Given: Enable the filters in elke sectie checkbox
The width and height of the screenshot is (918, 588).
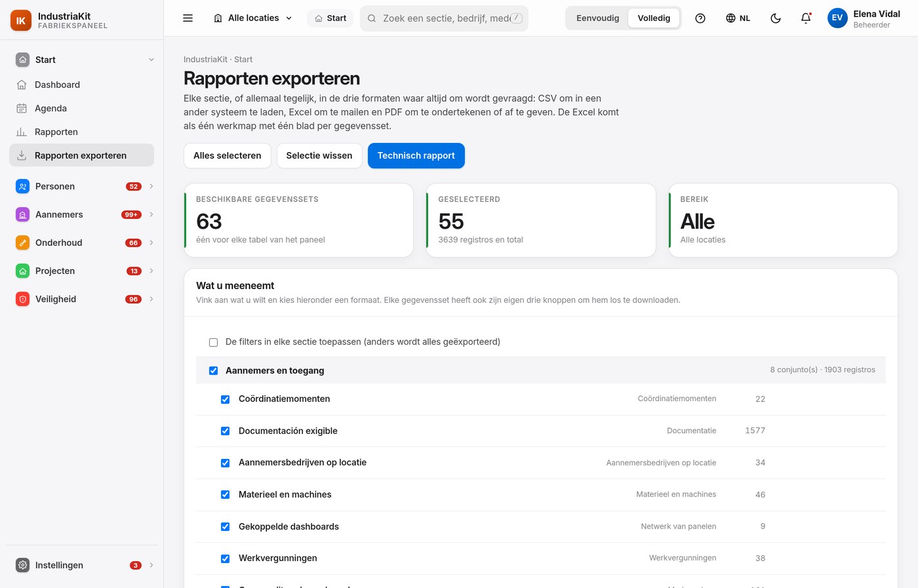Looking at the screenshot, I should (x=213, y=342).
